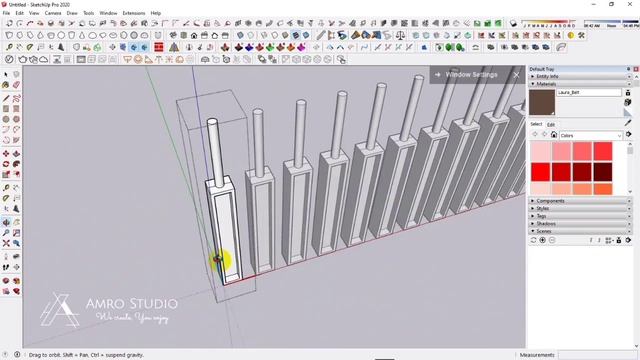Click the crossed wrench tools icon

[581, 36]
